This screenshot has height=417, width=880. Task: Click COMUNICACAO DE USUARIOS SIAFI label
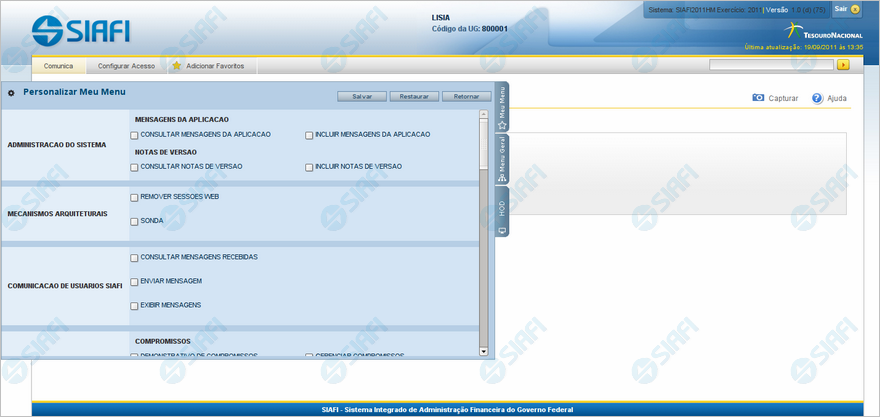coord(65,286)
